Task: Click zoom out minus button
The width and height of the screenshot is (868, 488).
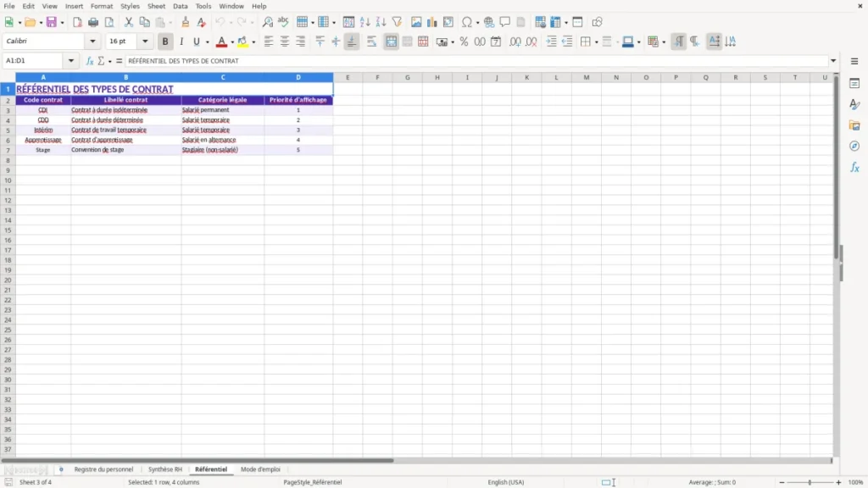Action: 782,482
